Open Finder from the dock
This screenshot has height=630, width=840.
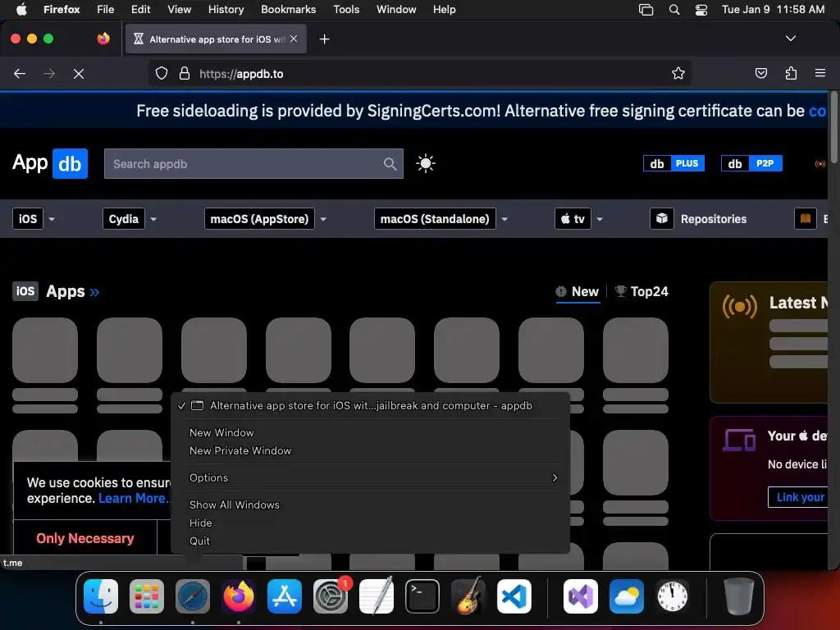click(x=101, y=596)
